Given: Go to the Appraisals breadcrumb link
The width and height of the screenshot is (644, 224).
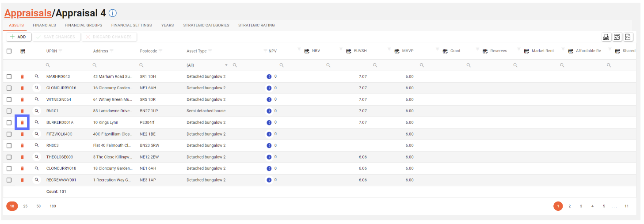Looking at the screenshot, I should pos(28,13).
